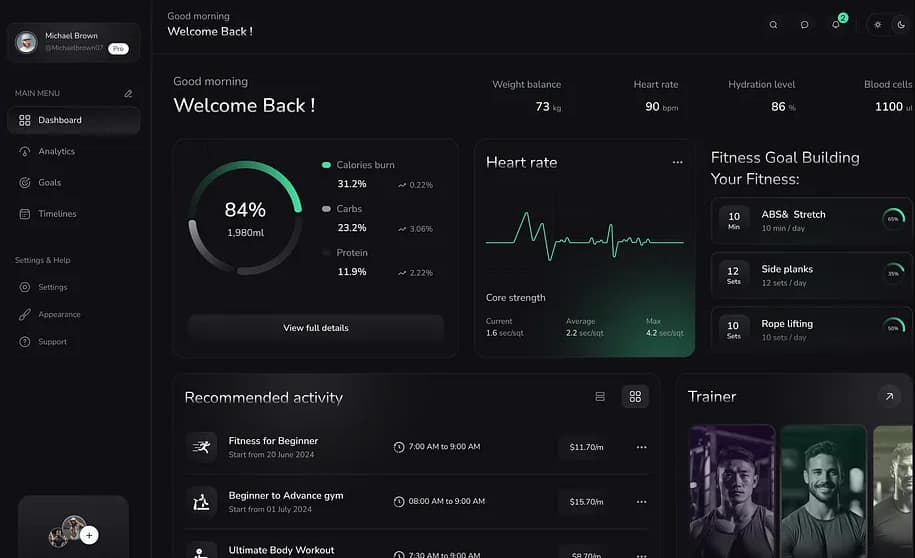Open Heart rate card three-dot menu

coord(677,162)
